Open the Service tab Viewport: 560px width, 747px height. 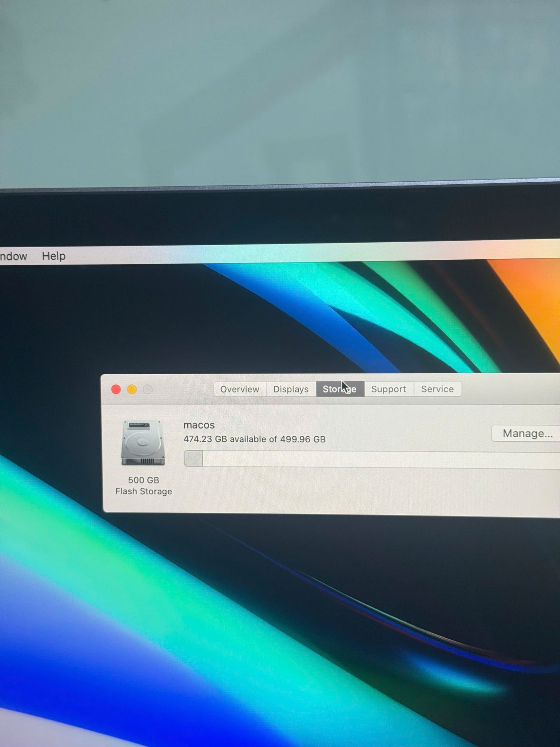tap(437, 389)
